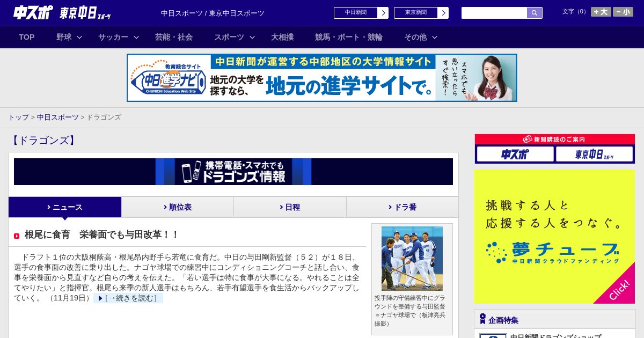This screenshot has width=644, height=338.
Task: Click 中スポ subscription button
Action: click(x=515, y=155)
